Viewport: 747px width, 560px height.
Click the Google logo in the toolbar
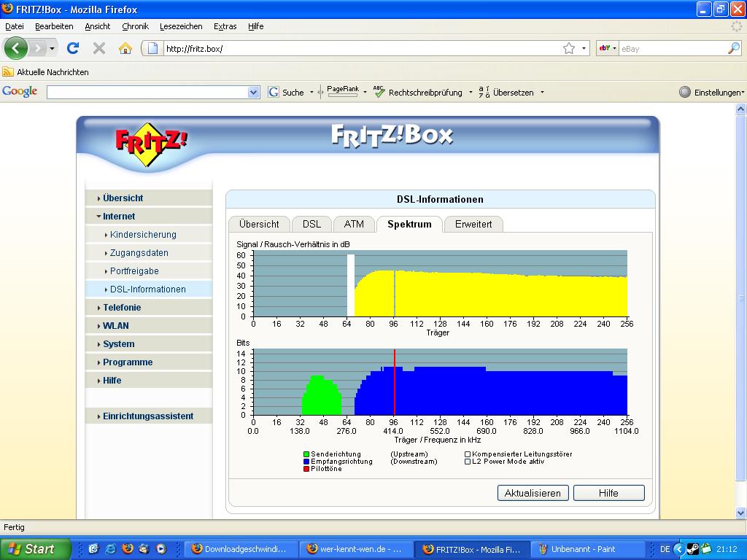[20, 91]
